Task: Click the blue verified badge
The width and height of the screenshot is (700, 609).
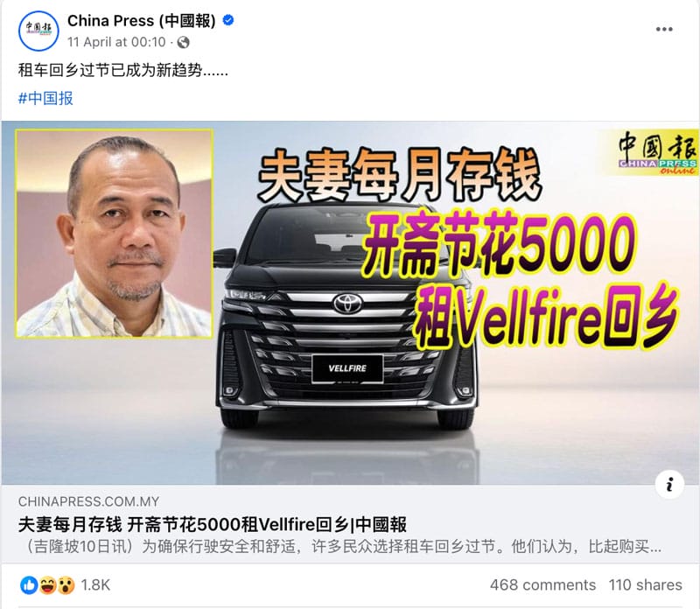Action: click(228, 20)
